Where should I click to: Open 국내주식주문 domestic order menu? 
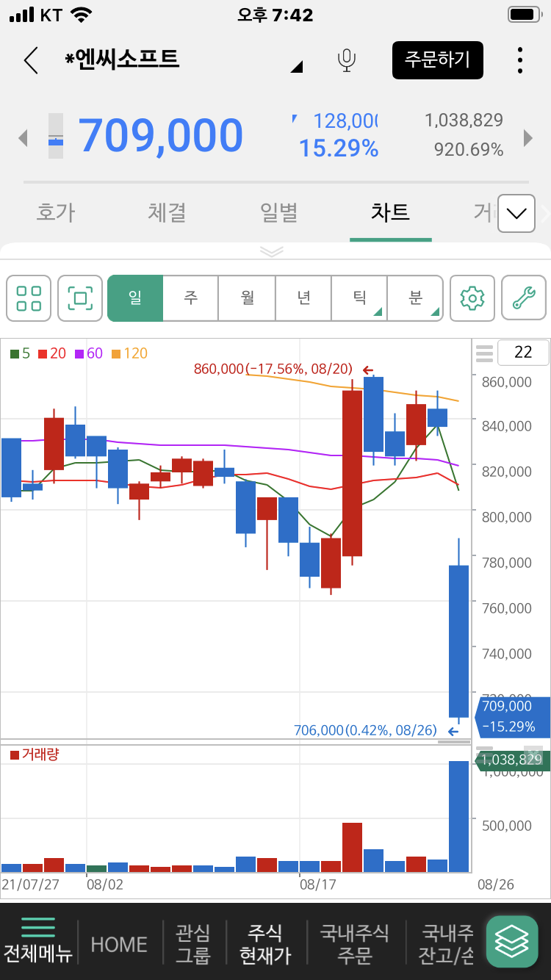355,945
